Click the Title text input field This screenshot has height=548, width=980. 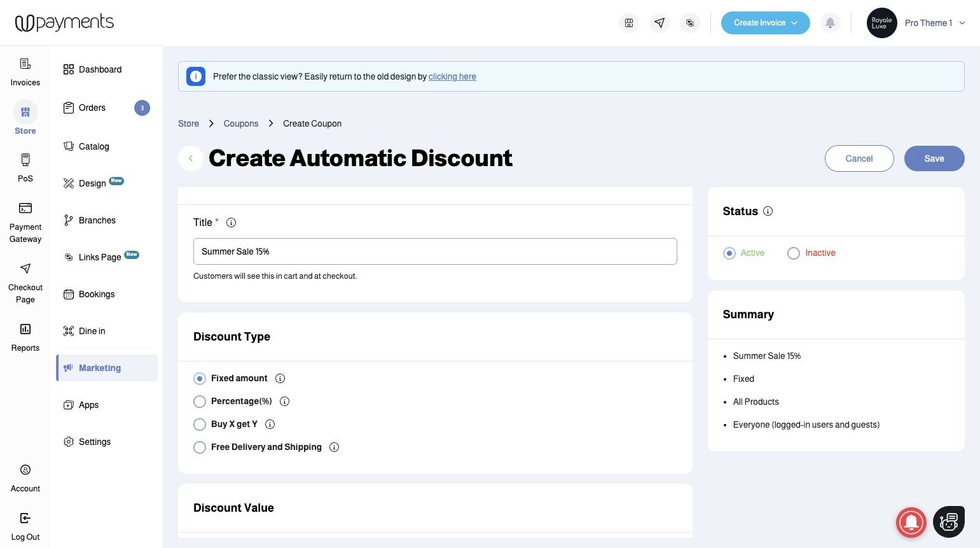(x=435, y=251)
